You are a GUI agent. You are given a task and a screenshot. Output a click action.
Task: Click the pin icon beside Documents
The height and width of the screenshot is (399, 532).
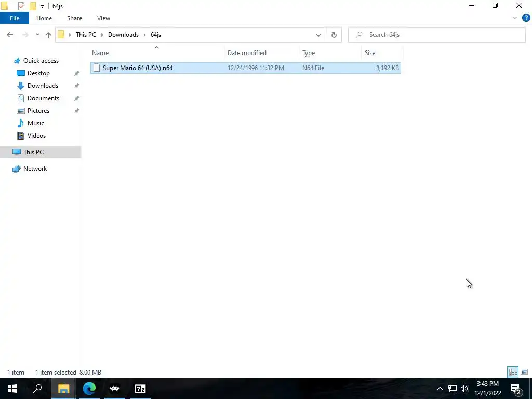[x=77, y=98]
